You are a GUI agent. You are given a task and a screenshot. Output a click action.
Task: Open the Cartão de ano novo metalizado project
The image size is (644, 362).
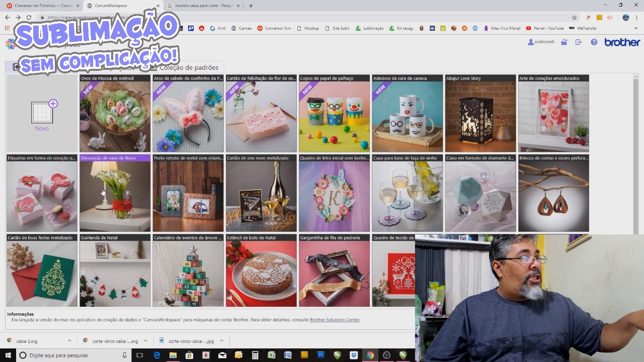coord(261,193)
